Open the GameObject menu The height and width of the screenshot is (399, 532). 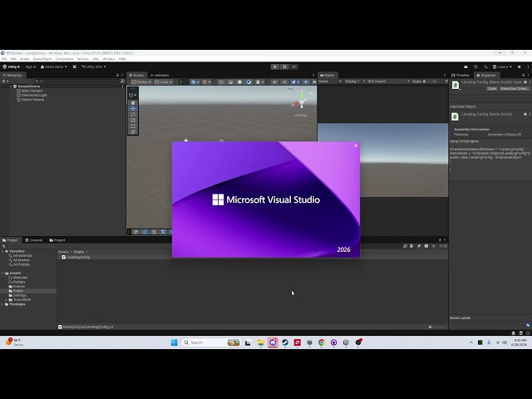click(42, 59)
